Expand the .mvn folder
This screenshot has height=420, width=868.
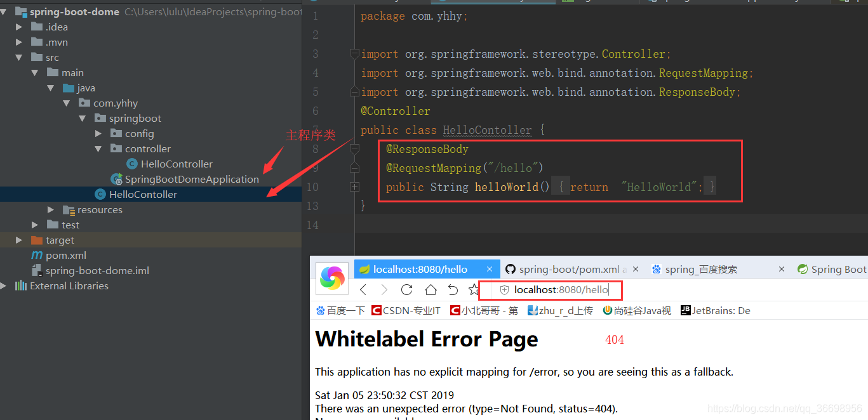tap(19, 43)
